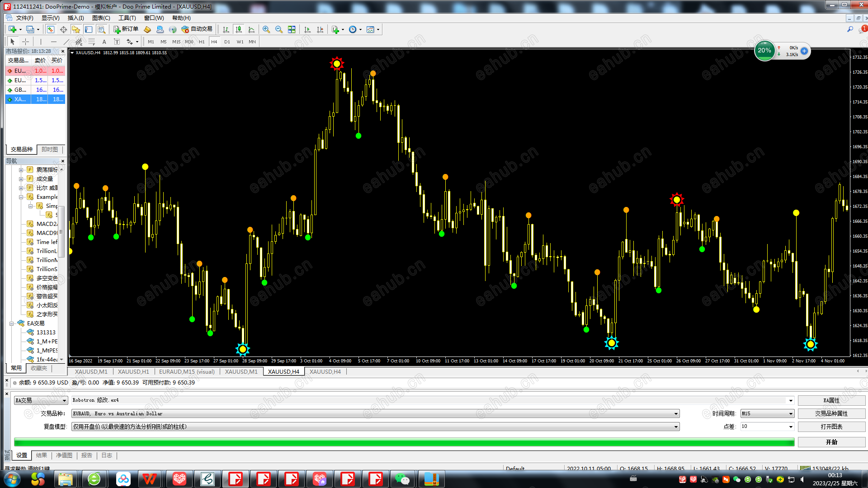Open the Windows Start menu
This screenshot has height=488, width=868.
[12, 479]
